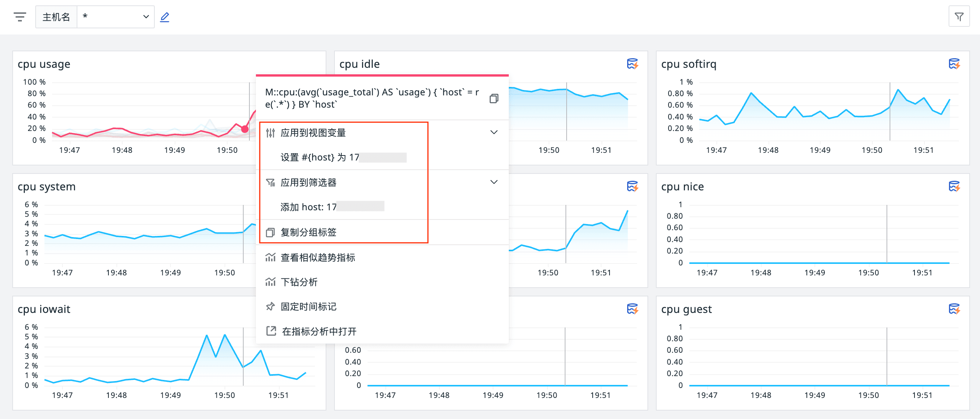Click the edit pencil icon beside the hostname dropdown
Image resolution: width=980 pixels, height=419 pixels.
pos(165,17)
